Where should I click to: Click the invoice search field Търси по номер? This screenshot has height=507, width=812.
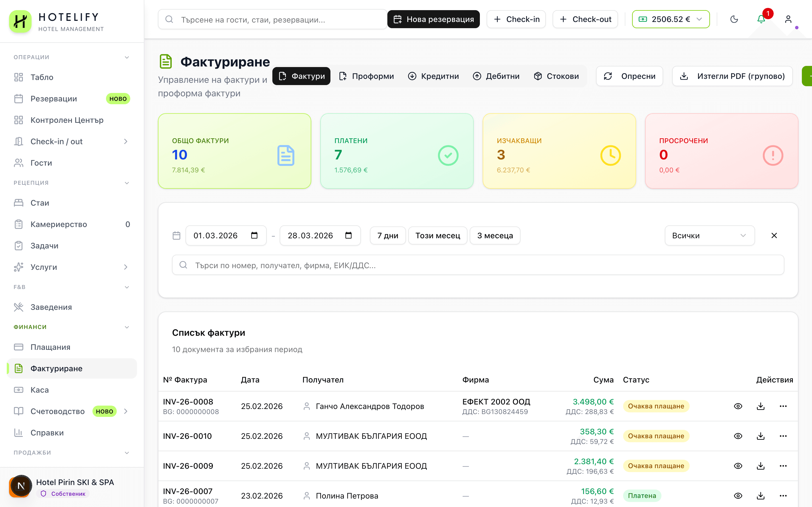(x=478, y=265)
